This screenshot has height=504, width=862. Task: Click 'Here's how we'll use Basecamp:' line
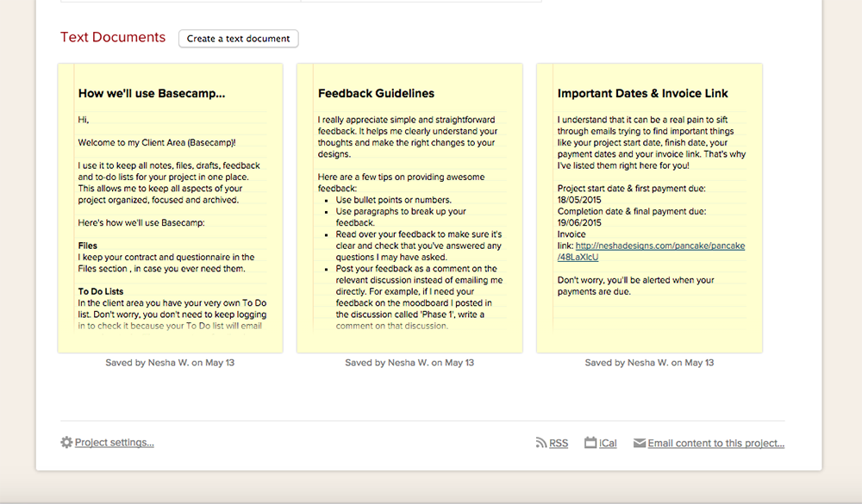click(x=141, y=222)
